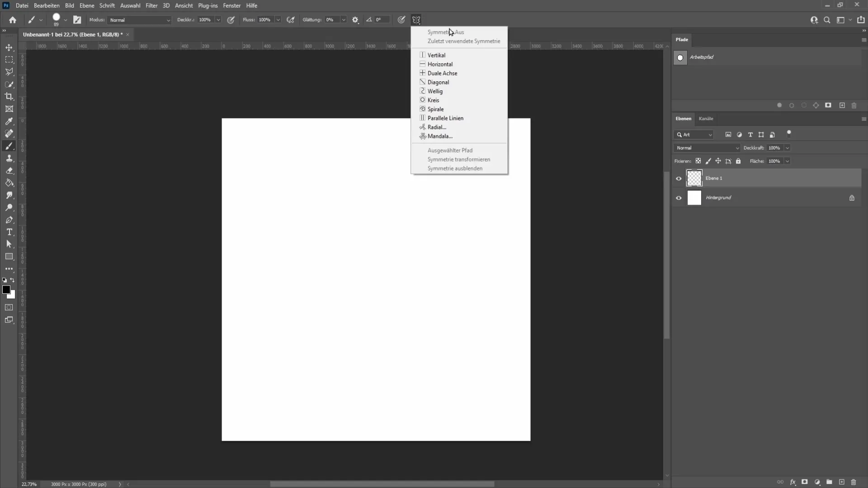The image size is (868, 488).
Task: Toggle layer filter on/off switch
Action: pyautogui.click(x=789, y=133)
